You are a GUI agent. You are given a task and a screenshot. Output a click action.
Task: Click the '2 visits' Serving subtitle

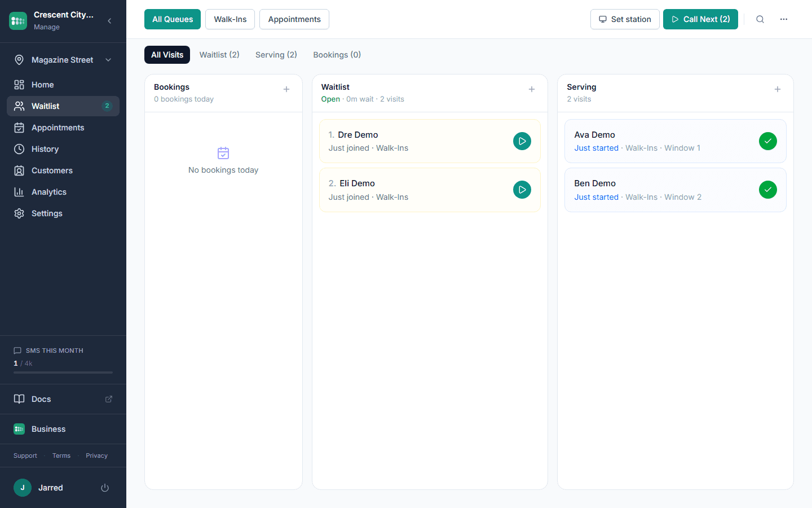tap(579, 99)
